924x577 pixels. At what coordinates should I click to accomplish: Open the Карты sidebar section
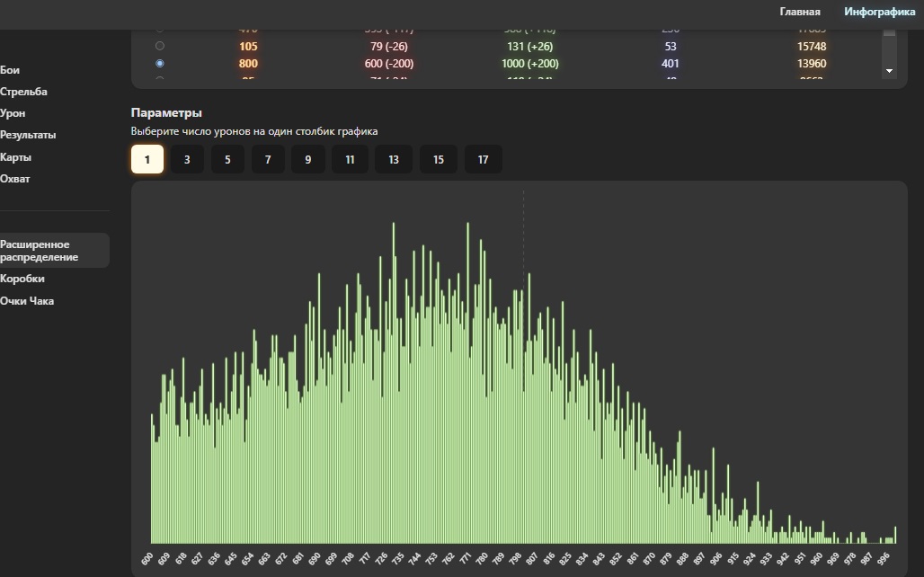[15, 157]
